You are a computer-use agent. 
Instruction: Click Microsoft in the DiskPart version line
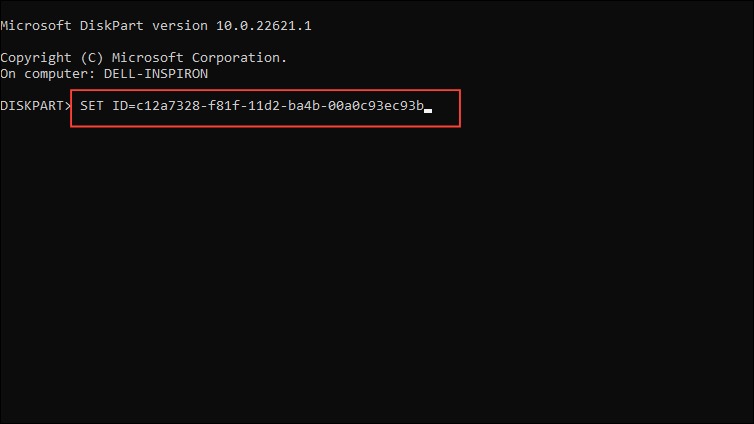[x=36, y=26]
